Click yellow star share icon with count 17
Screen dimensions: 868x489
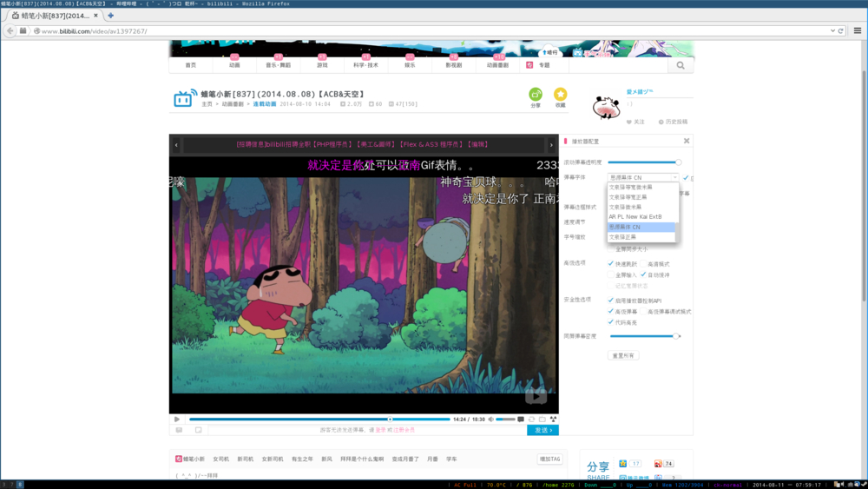pos(622,464)
